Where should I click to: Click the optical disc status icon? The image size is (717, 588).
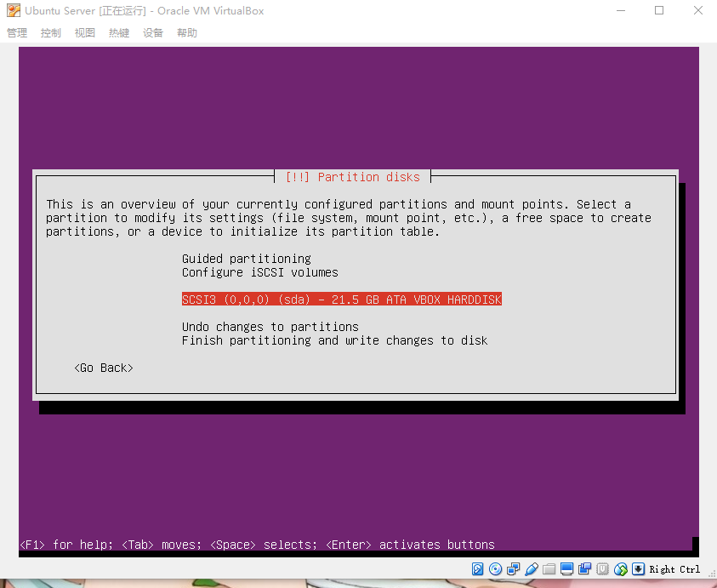495,568
